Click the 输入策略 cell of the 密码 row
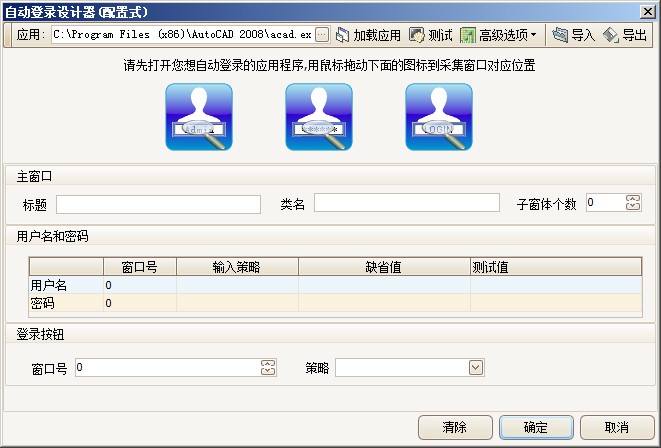661x448 pixels. click(x=237, y=302)
